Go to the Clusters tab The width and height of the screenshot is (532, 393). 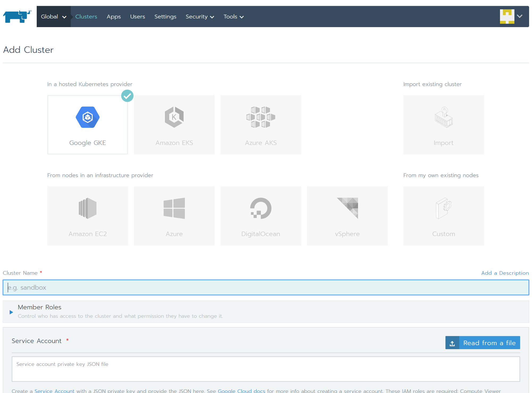[86, 16]
